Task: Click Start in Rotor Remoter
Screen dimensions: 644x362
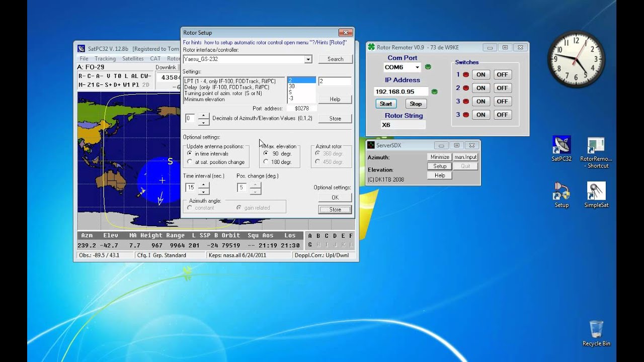Action: 386,104
